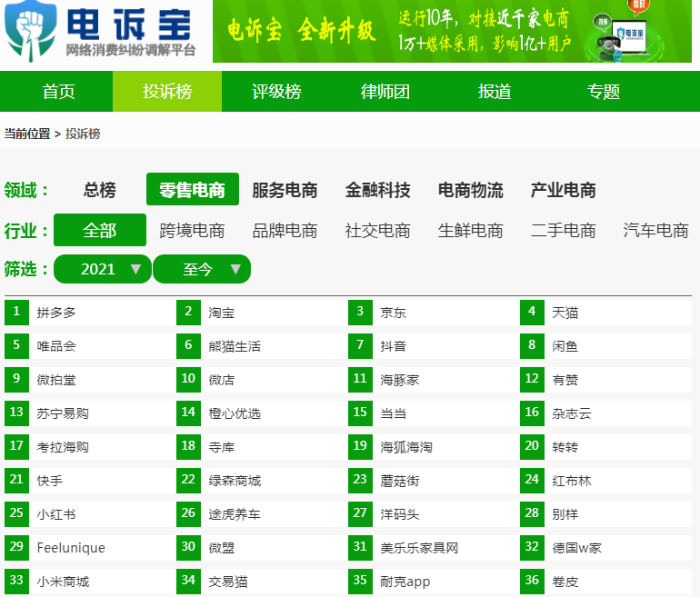
Task: Click the 电诉宝 shield logo
Action: [x=30, y=31]
